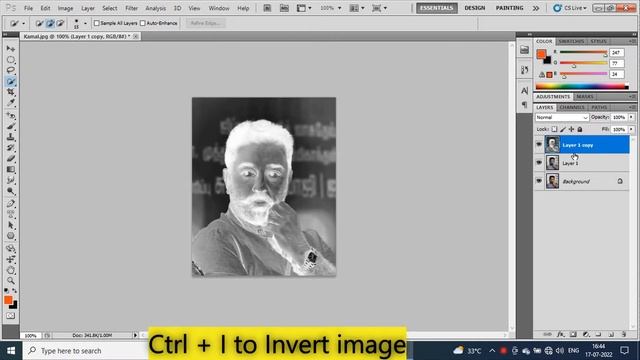Switch to the Paths tab
The height and width of the screenshot is (360, 640).
(599, 107)
